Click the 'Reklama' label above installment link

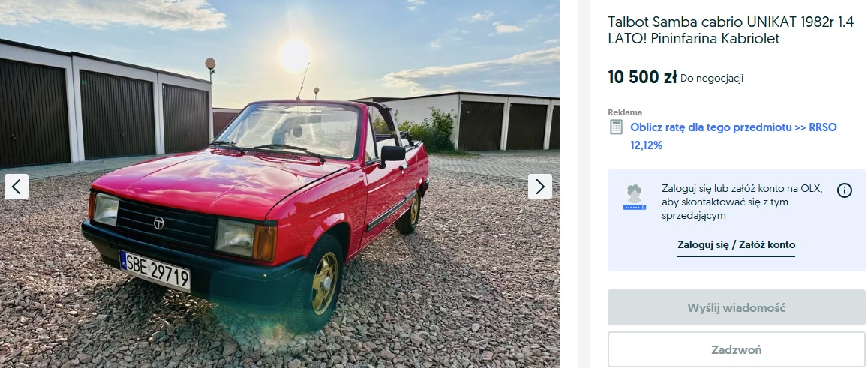[x=625, y=112]
